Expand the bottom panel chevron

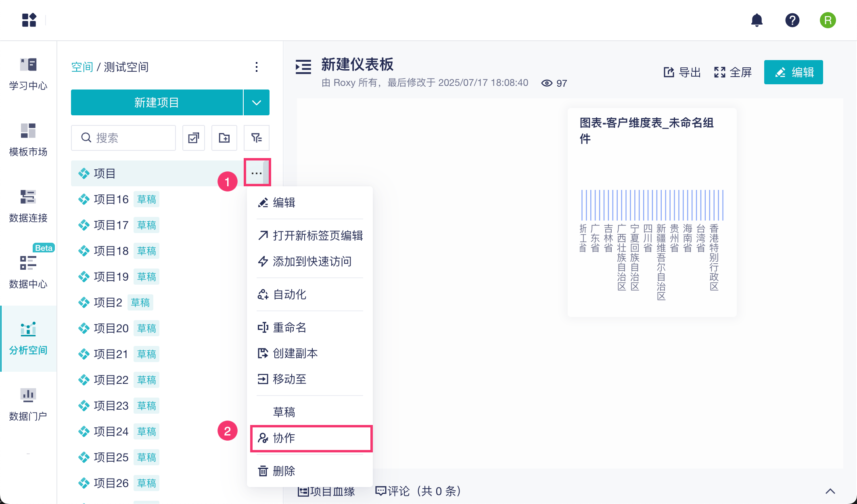[x=830, y=491]
